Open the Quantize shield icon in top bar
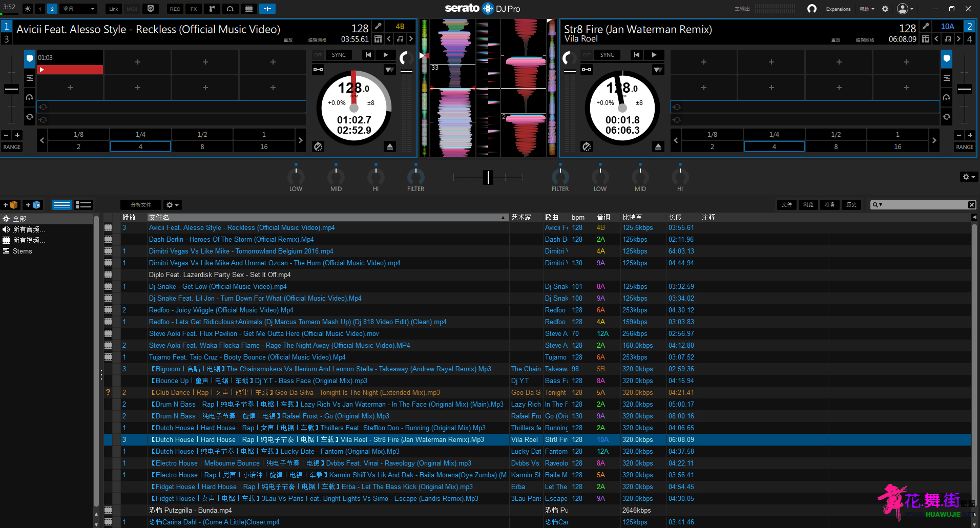 (x=150, y=9)
